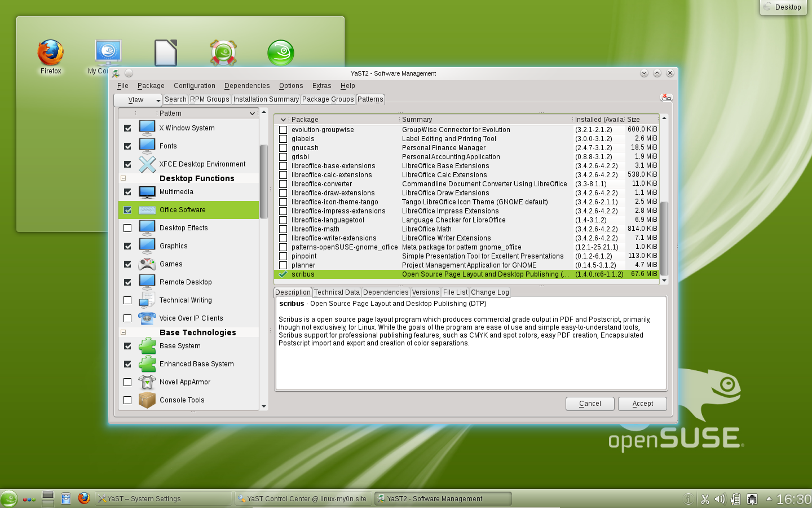Switch to the Installation Summary tab

tap(266, 99)
